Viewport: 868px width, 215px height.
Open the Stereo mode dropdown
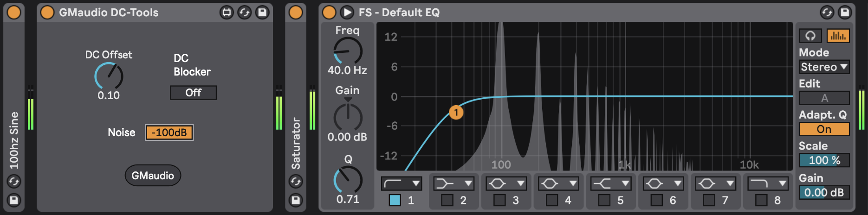coord(824,67)
